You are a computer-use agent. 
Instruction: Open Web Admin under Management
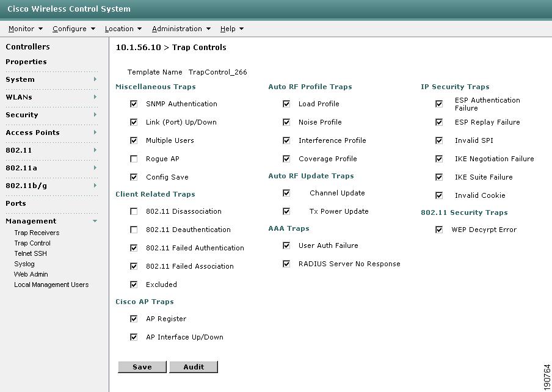click(31, 274)
